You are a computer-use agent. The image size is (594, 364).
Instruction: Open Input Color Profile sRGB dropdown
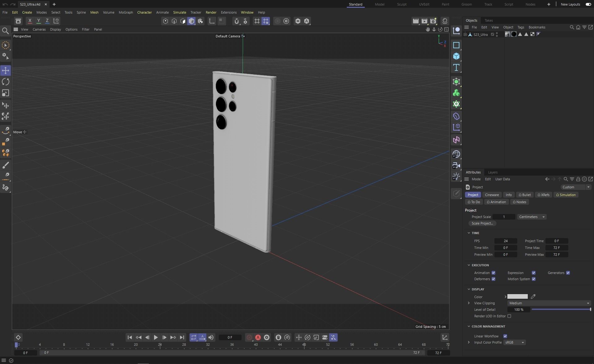tap(514, 342)
